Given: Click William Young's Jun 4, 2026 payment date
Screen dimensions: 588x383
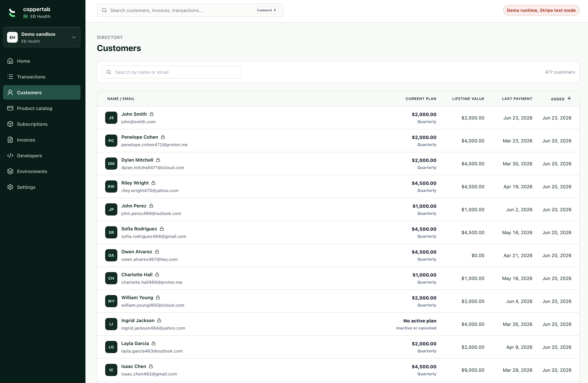Looking at the screenshot, I should [x=519, y=301].
